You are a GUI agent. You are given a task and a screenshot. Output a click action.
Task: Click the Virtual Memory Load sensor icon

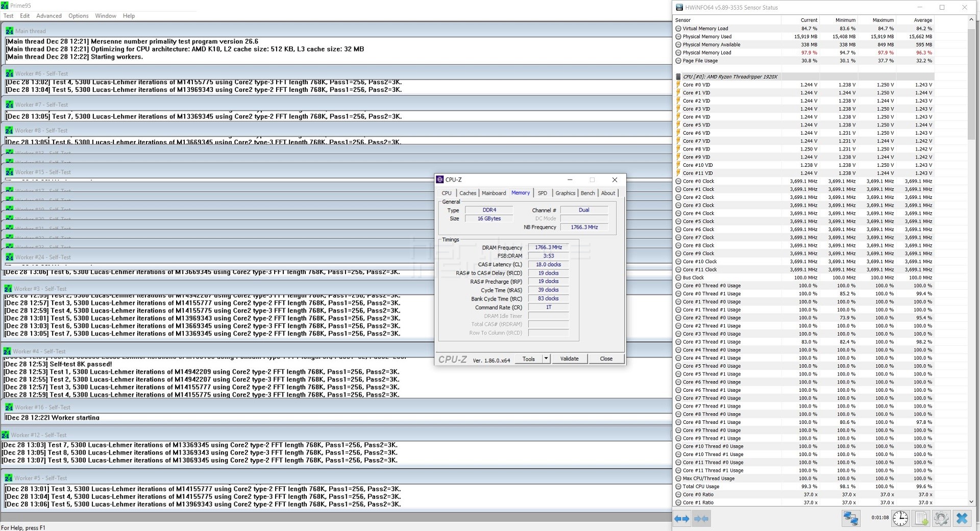(x=678, y=29)
